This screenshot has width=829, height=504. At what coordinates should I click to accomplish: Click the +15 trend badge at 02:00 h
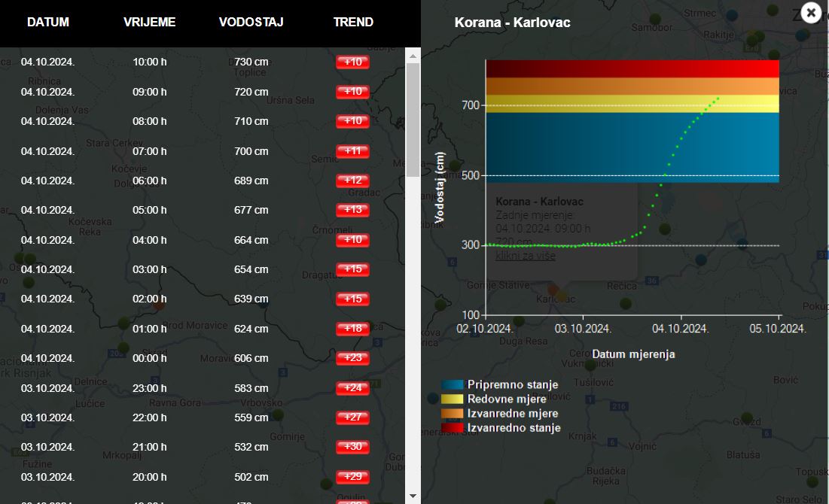click(352, 299)
